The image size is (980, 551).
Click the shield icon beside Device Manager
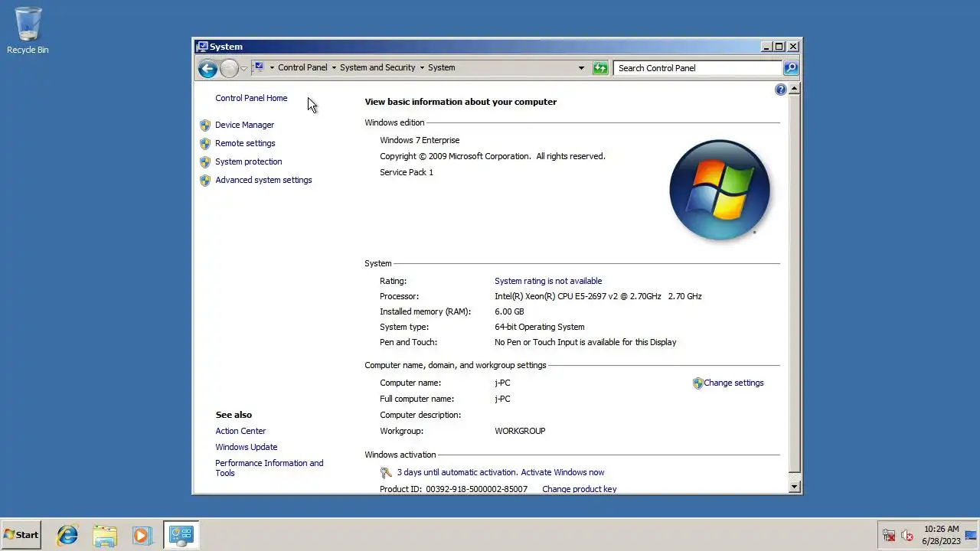(x=205, y=125)
